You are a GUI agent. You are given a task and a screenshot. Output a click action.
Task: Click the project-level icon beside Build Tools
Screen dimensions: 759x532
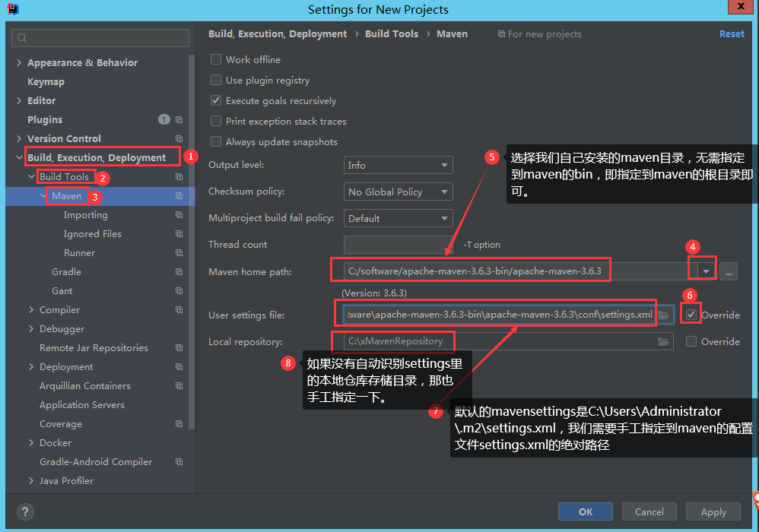(x=179, y=176)
